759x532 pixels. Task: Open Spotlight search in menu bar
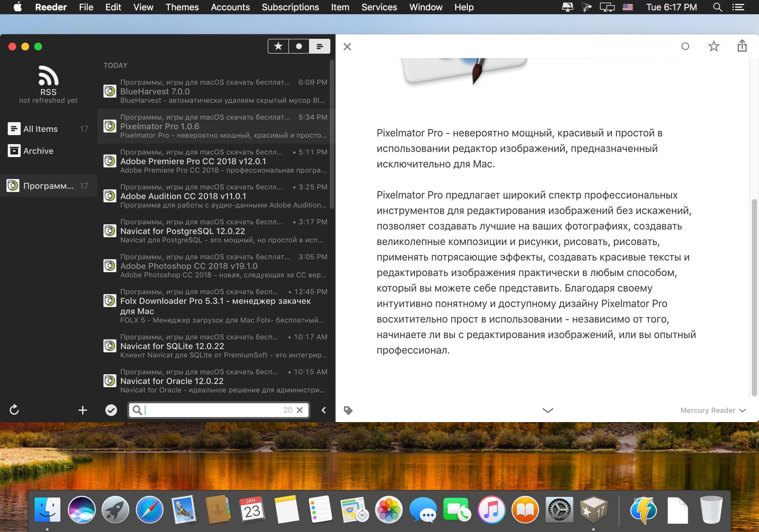(717, 7)
